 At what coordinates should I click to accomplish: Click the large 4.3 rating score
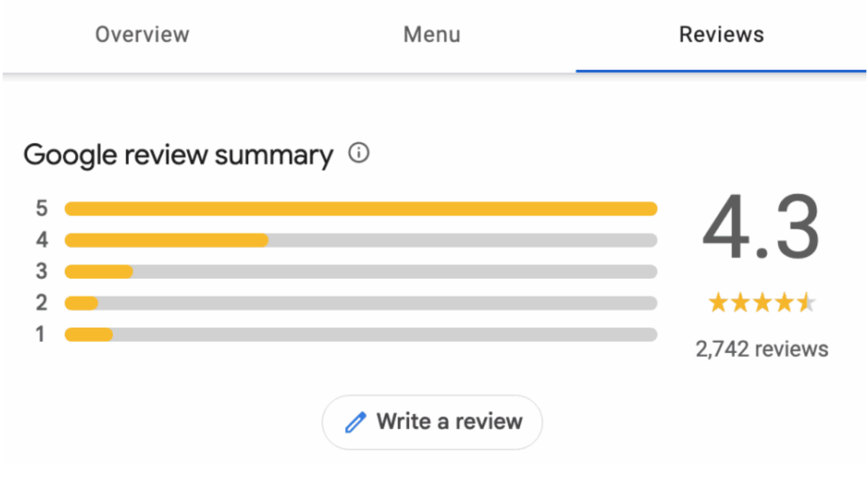[x=761, y=228]
